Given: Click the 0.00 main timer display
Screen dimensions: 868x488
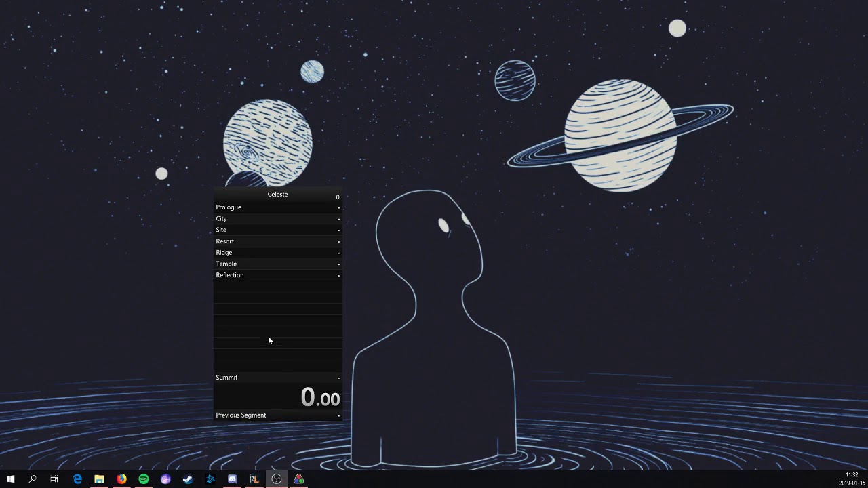Looking at the screenshot, I should point(320,397).
